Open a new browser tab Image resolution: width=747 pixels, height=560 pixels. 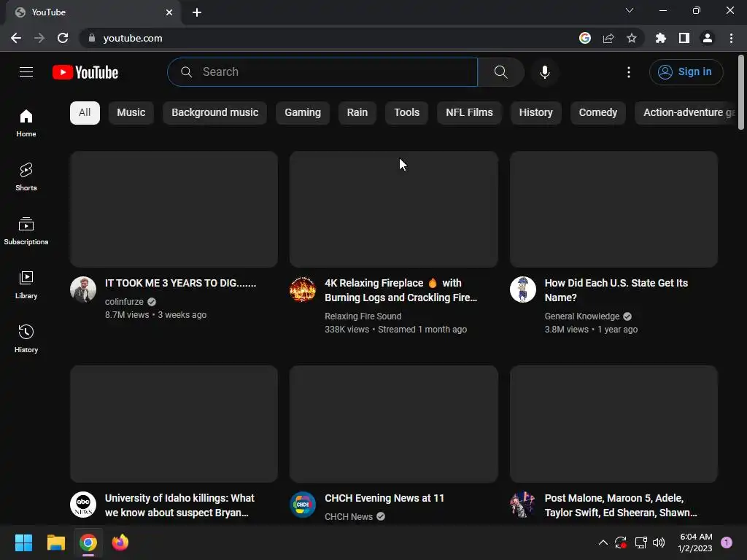coord(197,12)
